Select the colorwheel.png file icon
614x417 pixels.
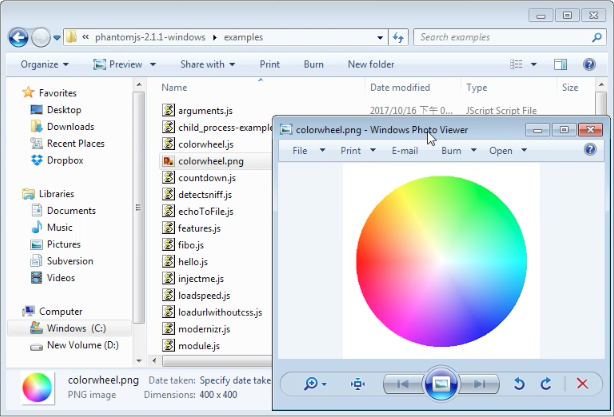(x=168, y=161)
